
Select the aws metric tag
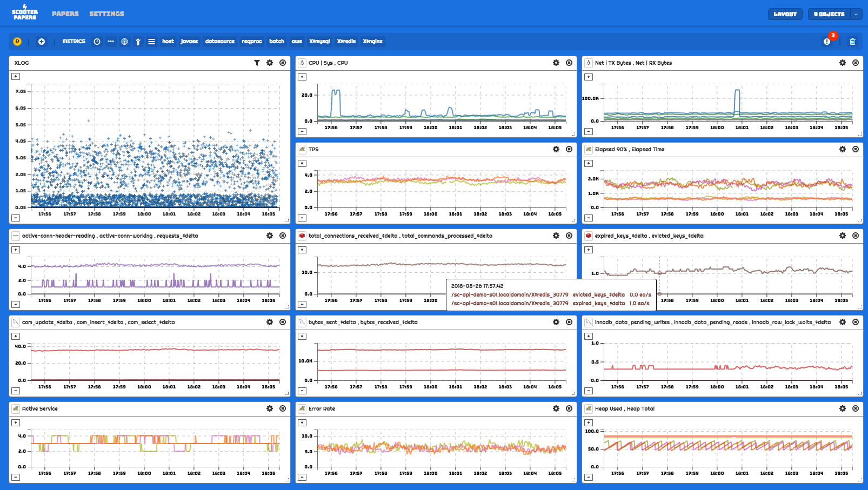click(297, 42)
